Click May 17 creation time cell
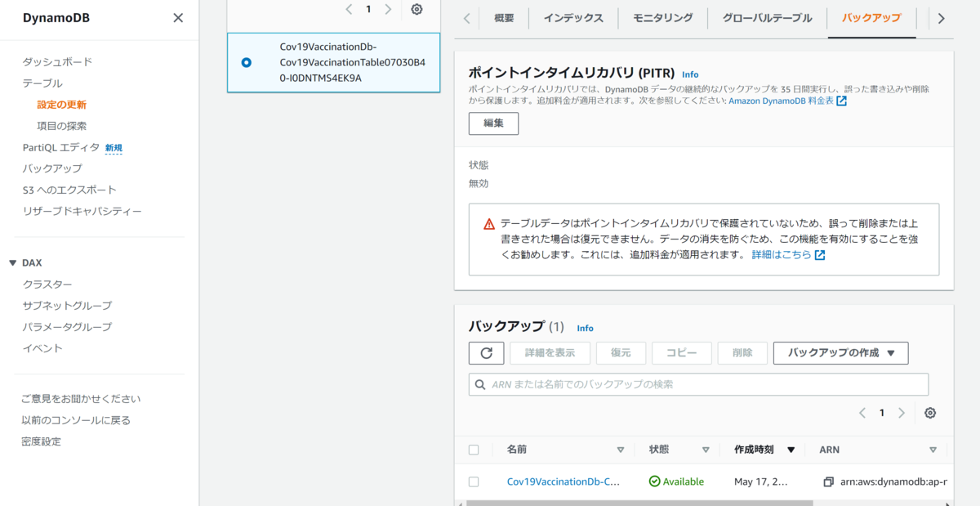 tap(761, 481)
